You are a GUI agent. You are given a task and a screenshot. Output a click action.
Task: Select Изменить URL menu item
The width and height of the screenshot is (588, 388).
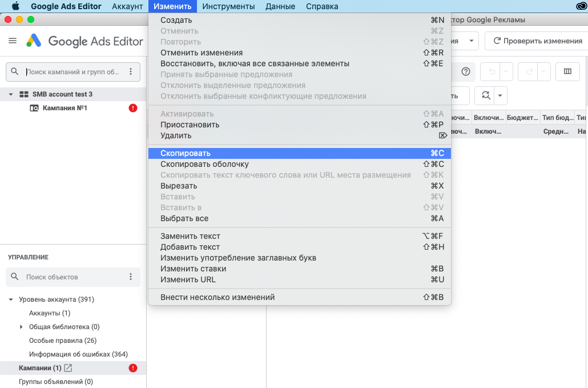tap(300, 279)
